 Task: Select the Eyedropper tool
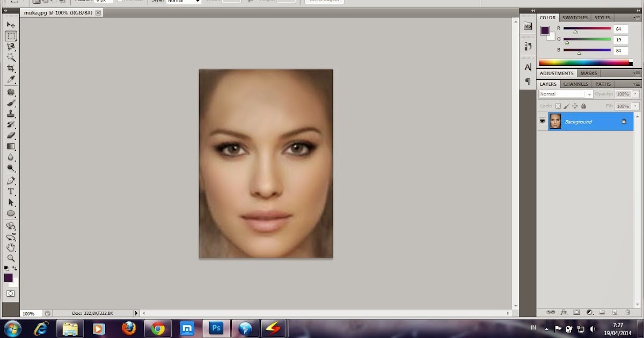pyautogui.click(x=11, y=80)
